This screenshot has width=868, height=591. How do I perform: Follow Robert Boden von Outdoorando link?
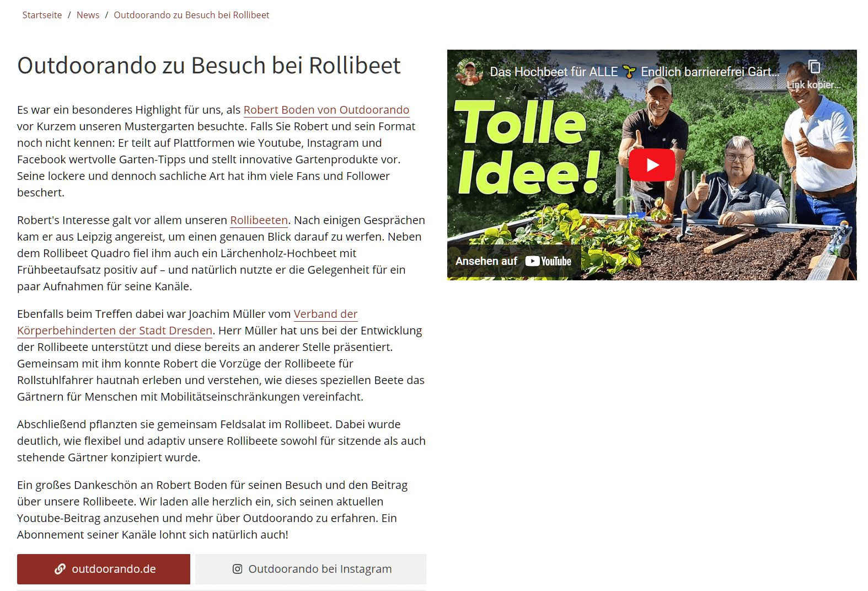coord(326,110)
